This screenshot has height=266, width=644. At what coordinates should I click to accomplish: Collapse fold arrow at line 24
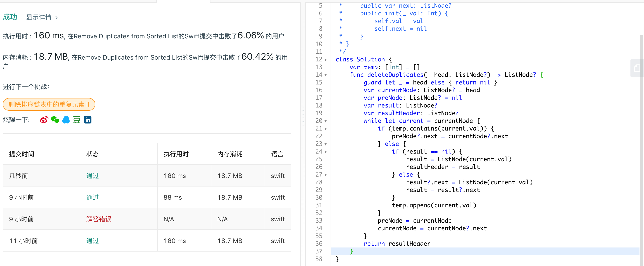[x=326, y=152]
